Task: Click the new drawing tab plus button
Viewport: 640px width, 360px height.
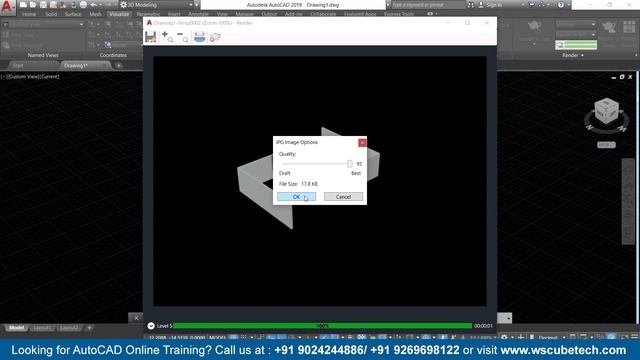Action: [118, 66]
